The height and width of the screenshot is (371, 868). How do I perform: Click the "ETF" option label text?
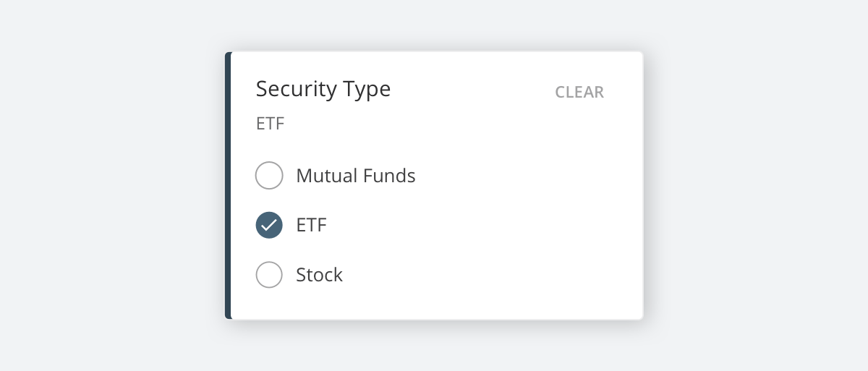click(311, 225)
